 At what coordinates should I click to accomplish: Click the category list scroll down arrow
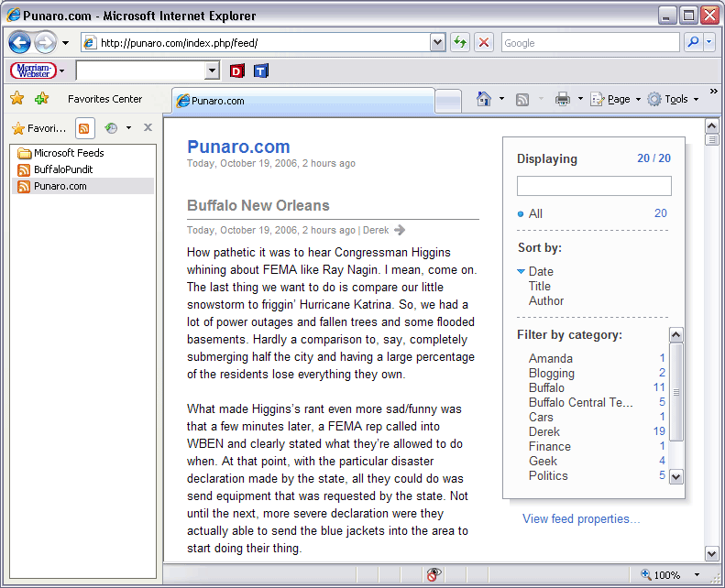coord(676,476)
